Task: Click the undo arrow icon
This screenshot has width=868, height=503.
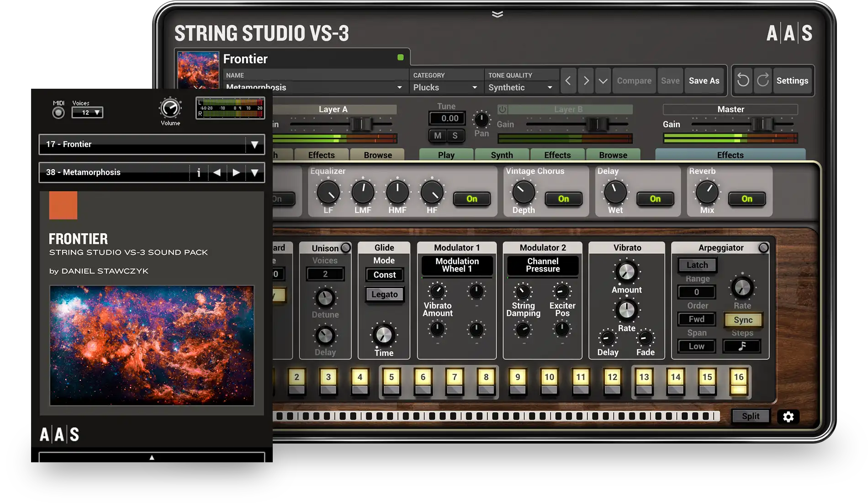Action: 743,80
